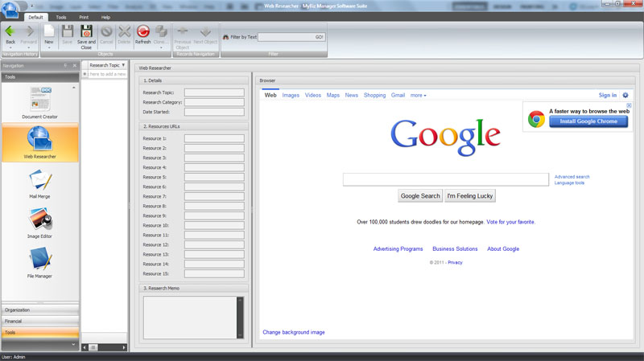Click I'm Feeling Lucky button

point(470,196)
